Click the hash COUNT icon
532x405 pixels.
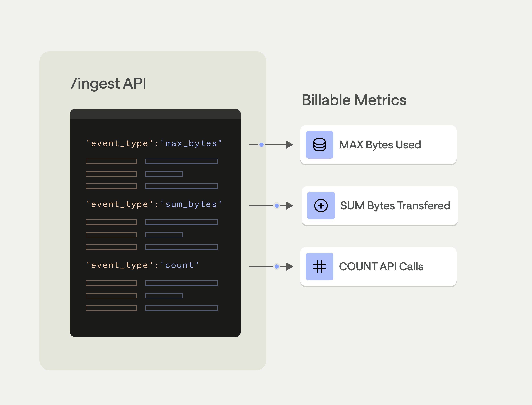point(319,266)
